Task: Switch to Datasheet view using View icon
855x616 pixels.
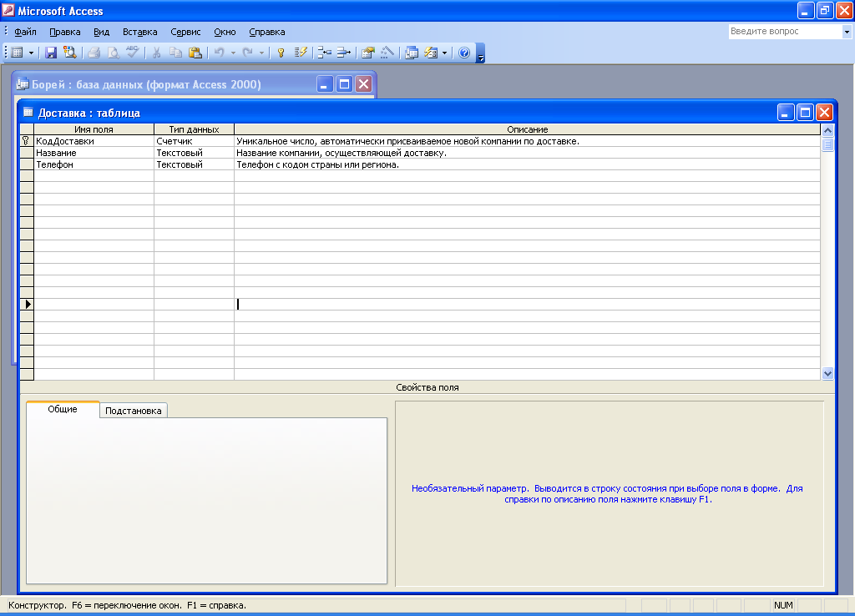Action: pos(18,53)
